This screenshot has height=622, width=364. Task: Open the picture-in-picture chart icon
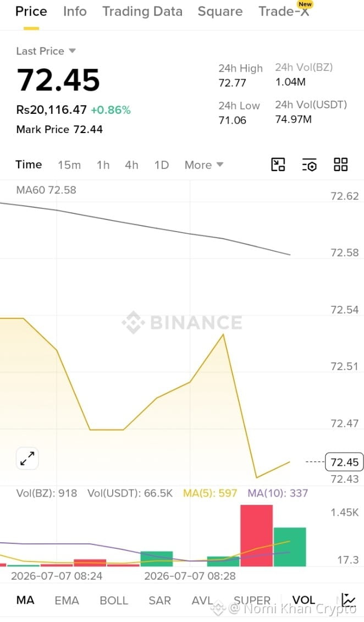tap(278, 164)
